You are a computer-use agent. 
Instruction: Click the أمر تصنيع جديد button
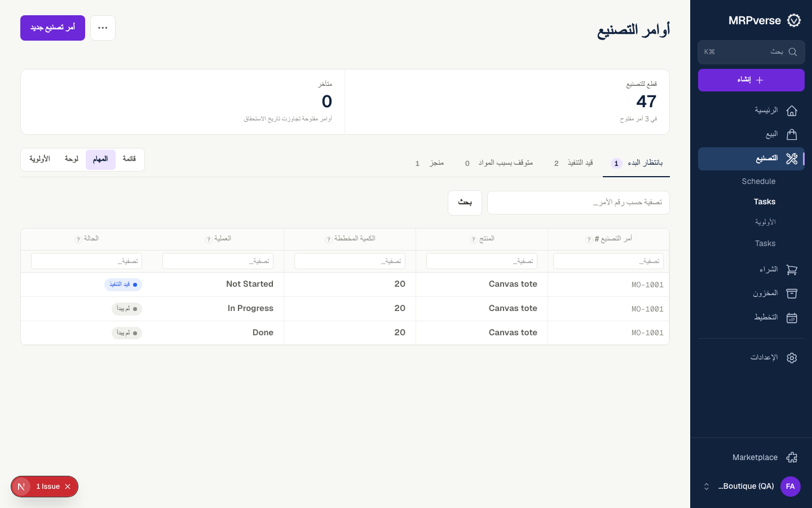pos(52,28)
